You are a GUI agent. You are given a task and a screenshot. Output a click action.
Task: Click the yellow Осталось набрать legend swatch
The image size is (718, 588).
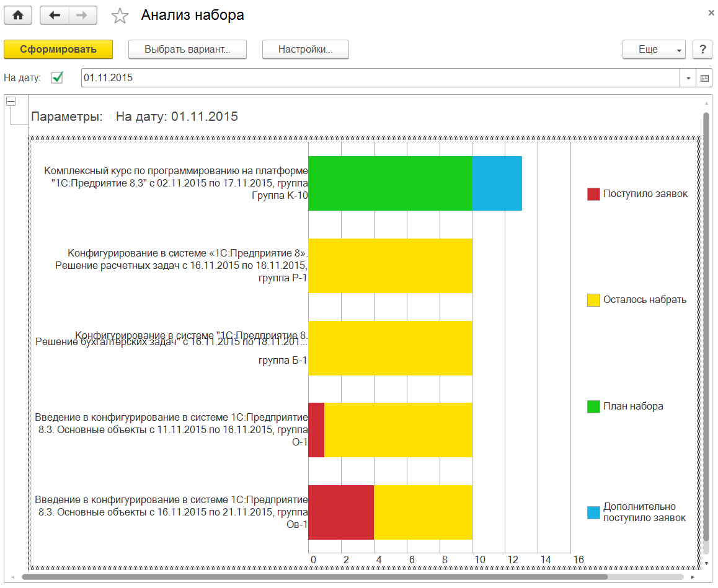pos(593,300)
